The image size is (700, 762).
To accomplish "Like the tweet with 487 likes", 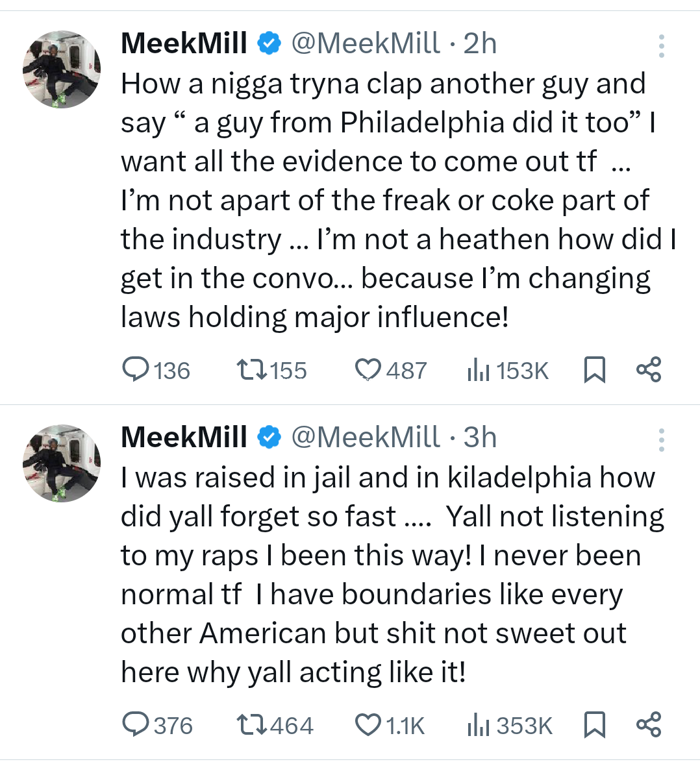I will [368, 370].
